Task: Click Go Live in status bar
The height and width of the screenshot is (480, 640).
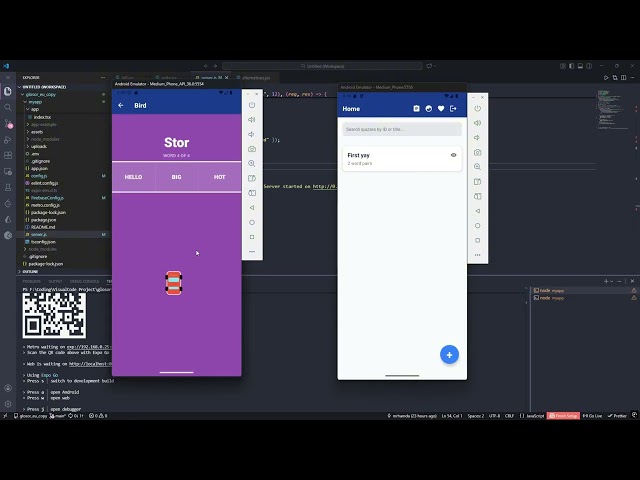Action: click(x=592, y=416)
